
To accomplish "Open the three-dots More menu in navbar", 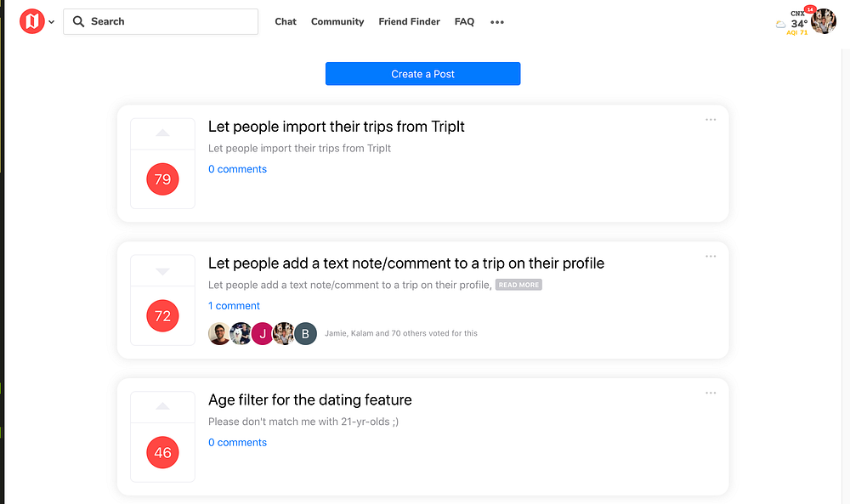I will [x=497, y=22].
